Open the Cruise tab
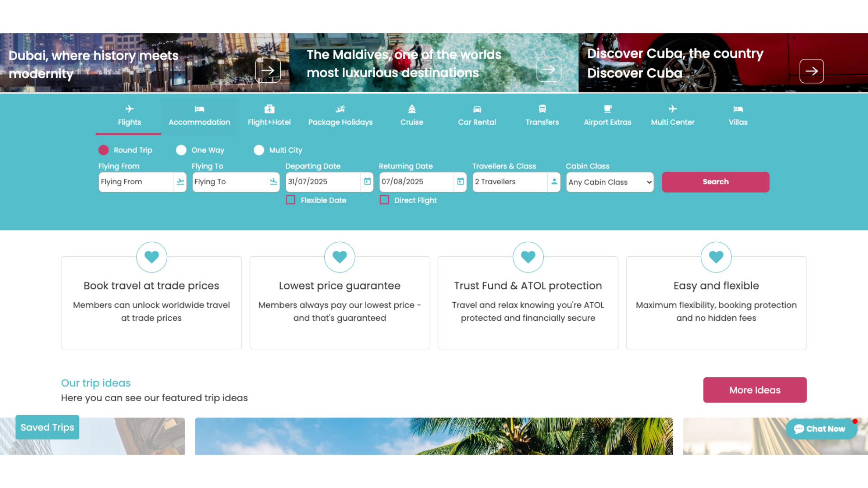The height and width of the screenshot is (488, 868). (x=411, y=116)
